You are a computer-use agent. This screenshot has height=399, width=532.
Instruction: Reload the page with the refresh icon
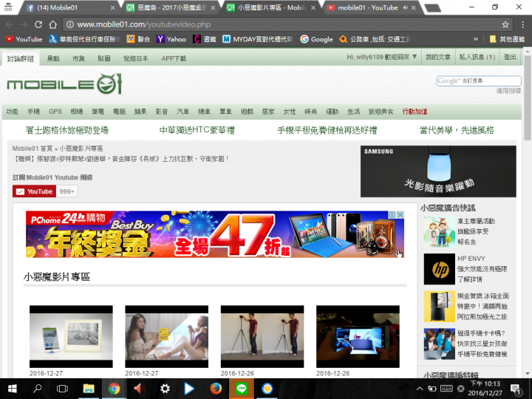coord(38,24)
